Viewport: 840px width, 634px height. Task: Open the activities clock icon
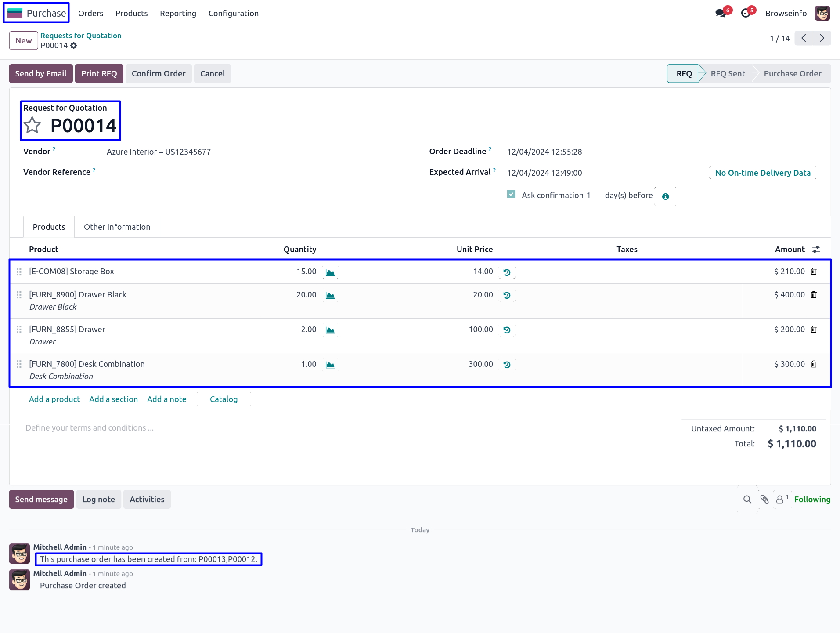pyautogui.click(x=746, y=13)
